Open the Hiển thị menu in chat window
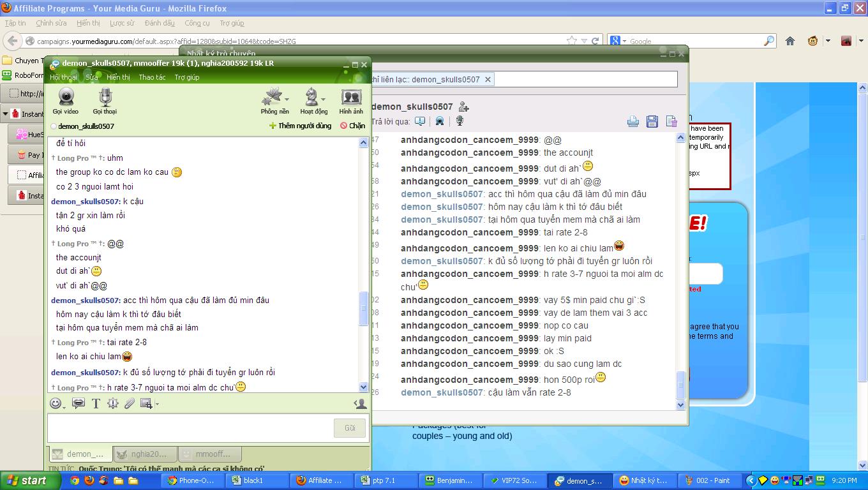This screenshot has height=490, width=868. [x=118, y=77]
